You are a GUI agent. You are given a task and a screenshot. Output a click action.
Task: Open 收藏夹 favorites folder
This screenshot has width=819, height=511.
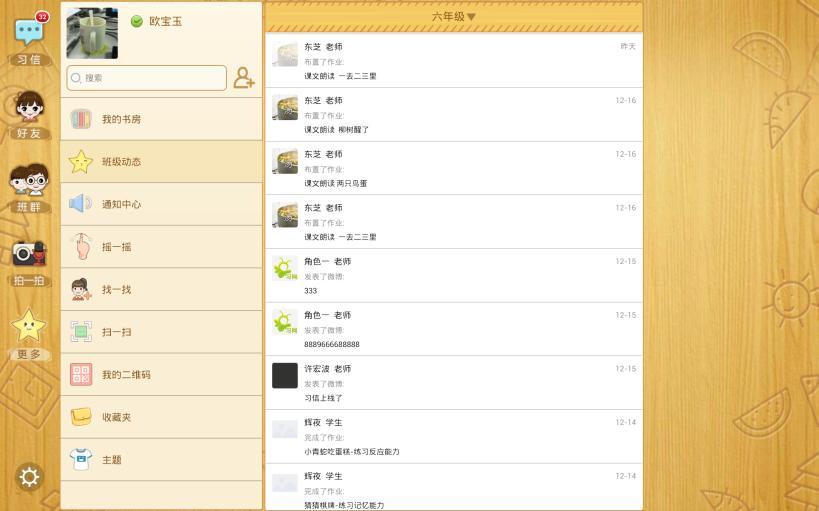[161, 417]
